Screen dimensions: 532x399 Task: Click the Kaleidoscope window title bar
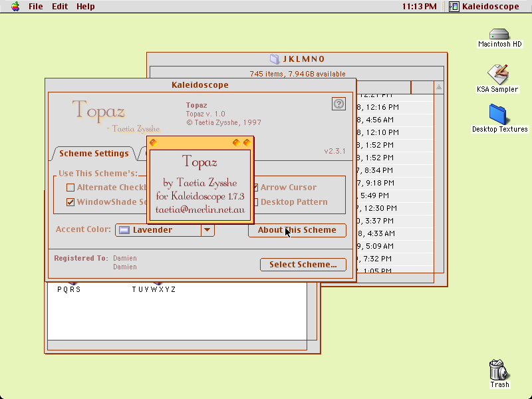[200, 85]
